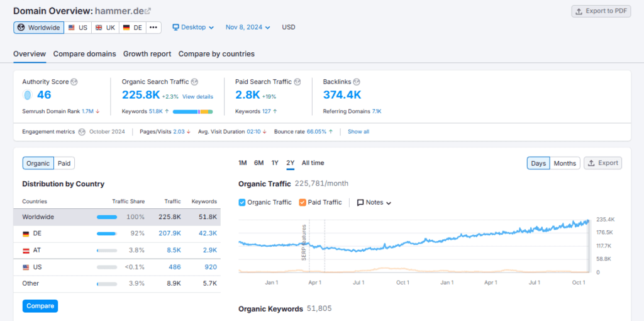644x321 pixels.
Task: Uncheck the Organic Traffic checkbox
Action: click(243, 202)
